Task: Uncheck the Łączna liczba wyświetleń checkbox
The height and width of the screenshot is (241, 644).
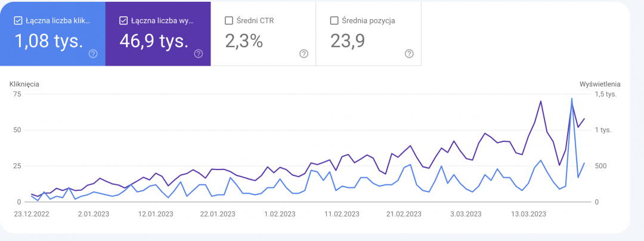Action: tap(123, 21)
